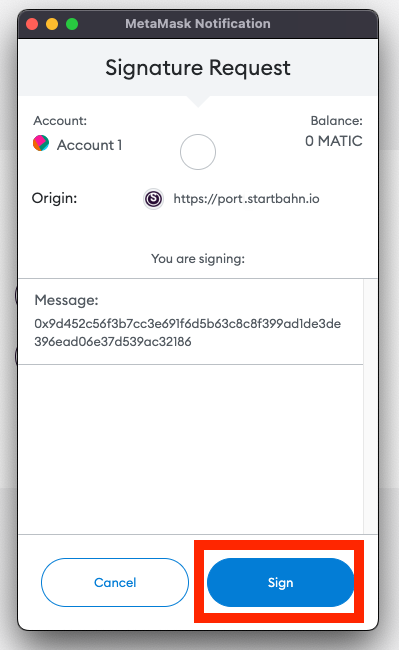Click the Account 1 name label
The width and height of the screenshot is (399, 650).
pyautogui.click(x=89, y=145)
